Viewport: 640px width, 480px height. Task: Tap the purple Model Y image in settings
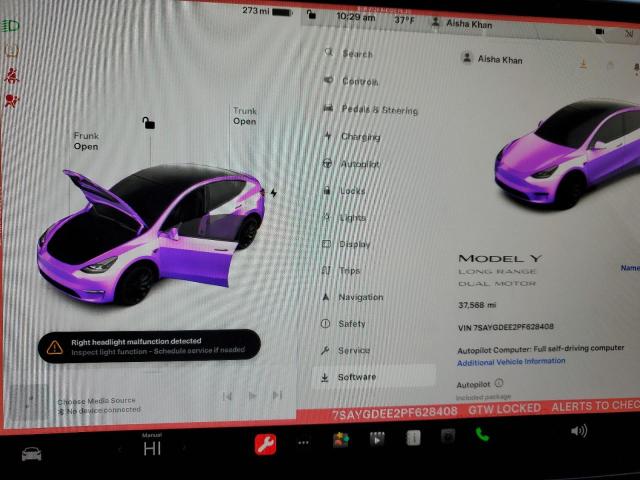tap(567, 154)
